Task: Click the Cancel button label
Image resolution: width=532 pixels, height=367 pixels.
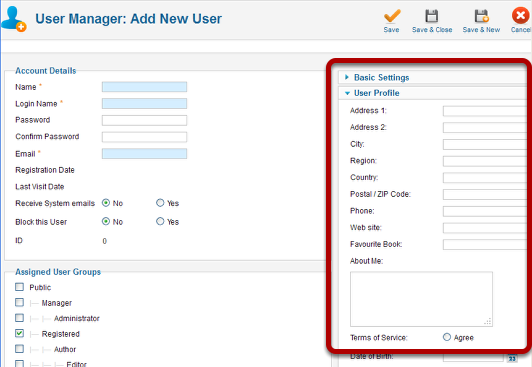Action: [x=521, y=30]
